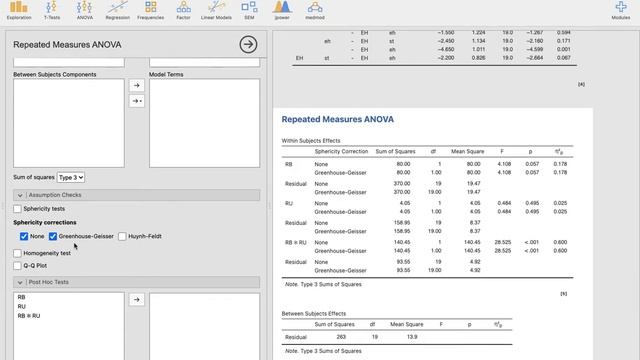Collapse the Assumption Checks section

coord(136,195)
